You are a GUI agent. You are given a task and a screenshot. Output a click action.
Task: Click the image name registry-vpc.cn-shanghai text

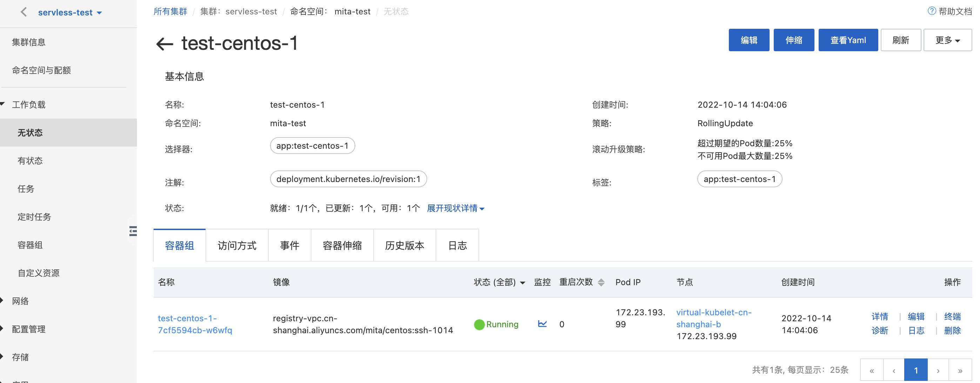coord(363,324)
